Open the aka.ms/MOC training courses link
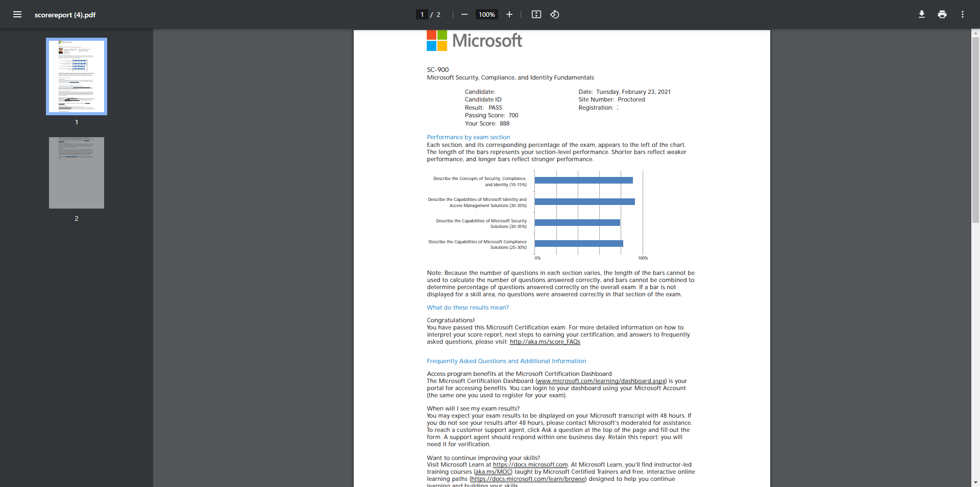The image size is (980, 487). tap(493, 472)
